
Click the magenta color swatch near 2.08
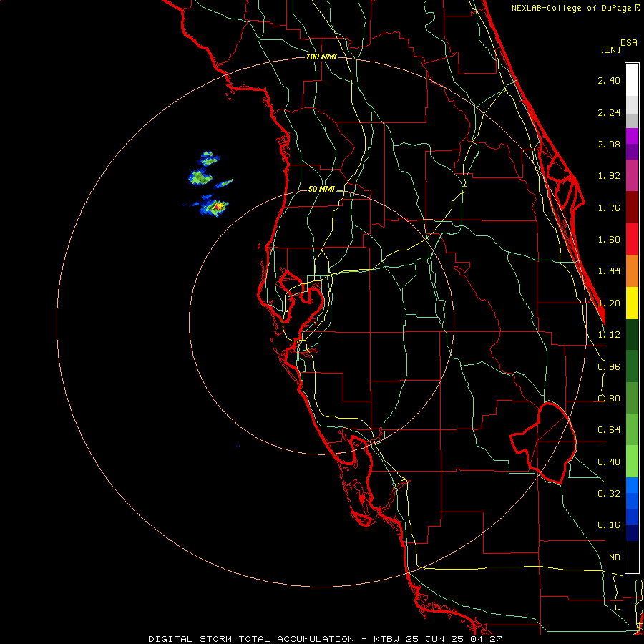click(632, 136)
